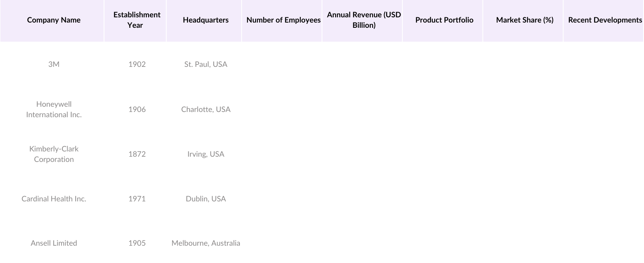
Task: Select the Charlotte, USA headquarters cell
Action: pyautogui.click(x=206, y=110)
